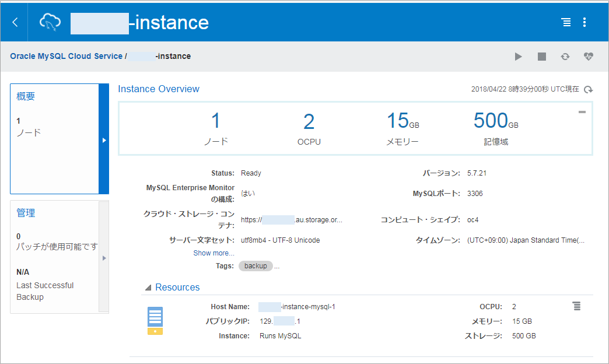Click the version 5.7.21 value
This screenshot has width=609, height=364.
pyautogui.click(x=477, y=173)
